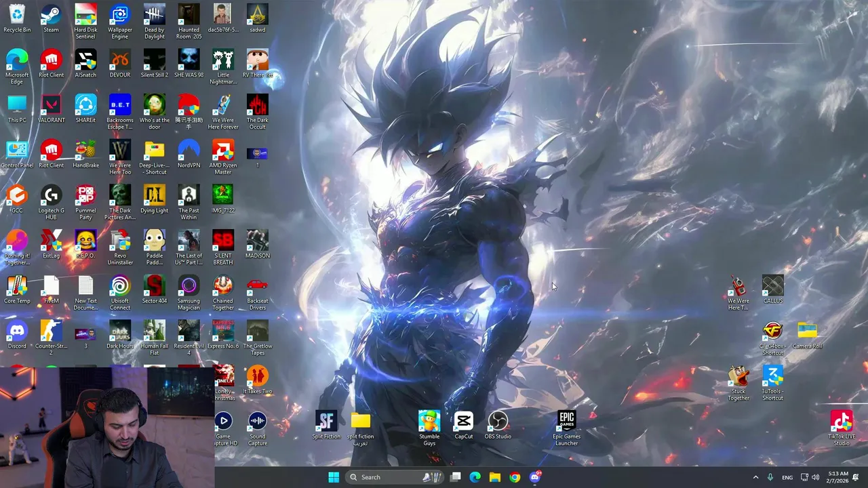This screenshot has height=488, width=868.
Task: Open the notifications bell icon
Action: [856, 477]
